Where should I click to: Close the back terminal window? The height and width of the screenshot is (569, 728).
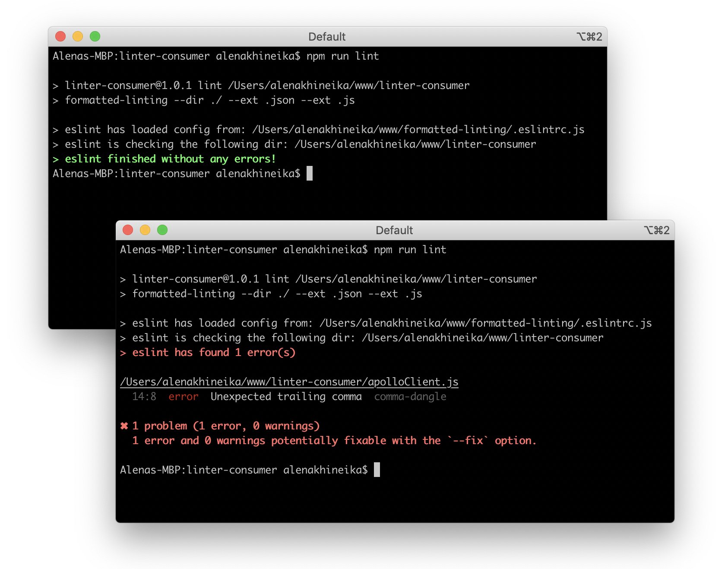pos(60,36)
